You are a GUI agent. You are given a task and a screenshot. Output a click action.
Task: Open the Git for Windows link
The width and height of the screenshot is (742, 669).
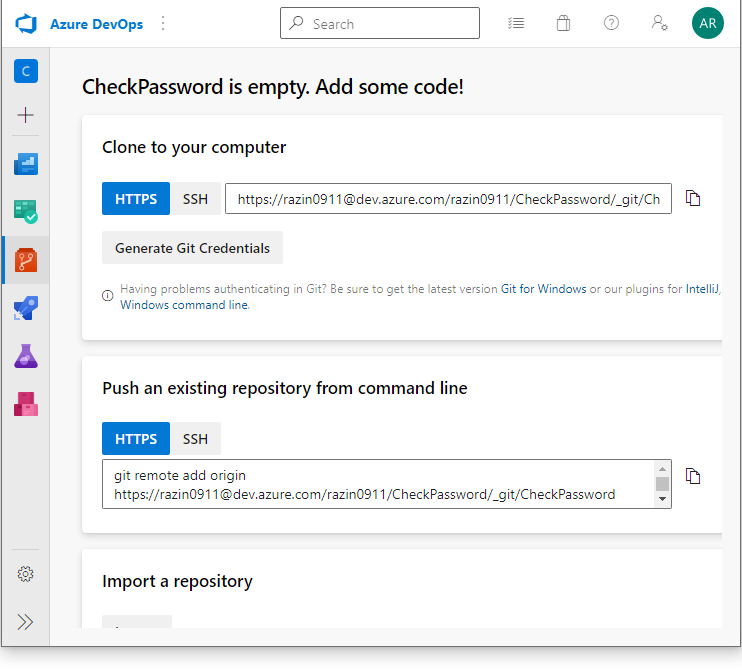(544, 289)
